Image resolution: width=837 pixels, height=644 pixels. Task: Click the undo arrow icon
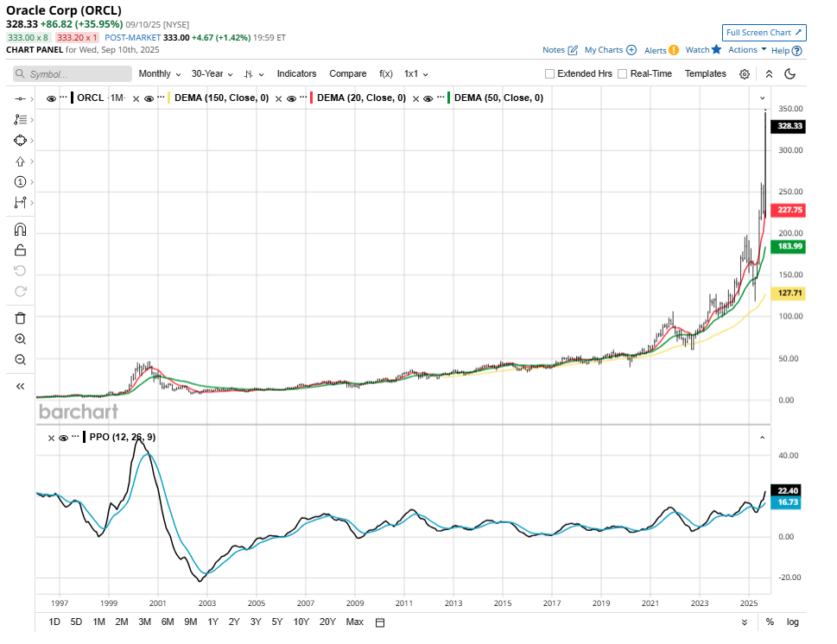pyautogui.click(x=20, y=270)
